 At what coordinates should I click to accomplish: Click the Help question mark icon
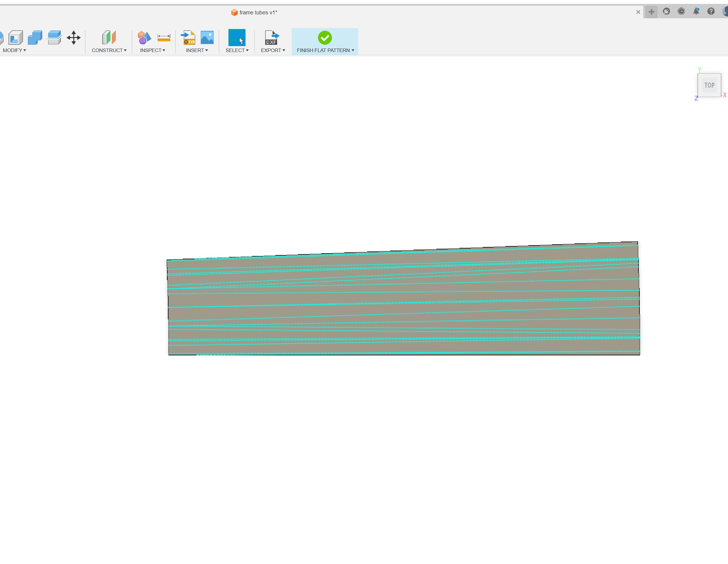point(711,11)
